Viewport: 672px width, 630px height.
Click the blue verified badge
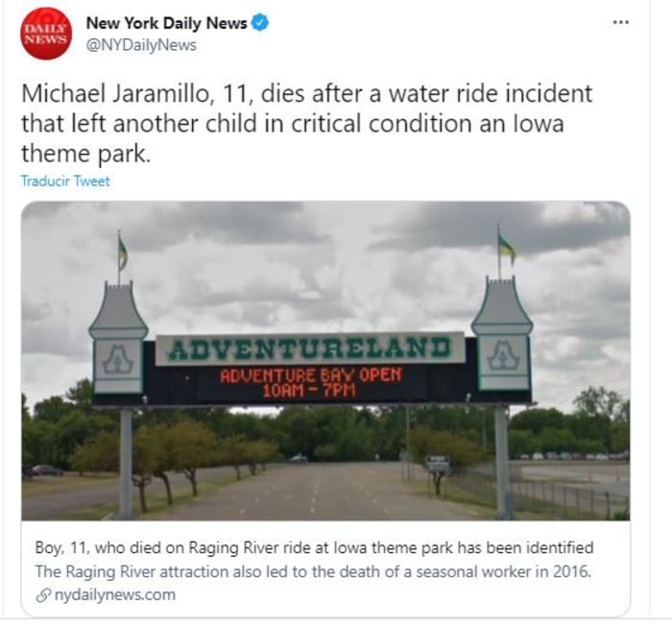[260, 23]
